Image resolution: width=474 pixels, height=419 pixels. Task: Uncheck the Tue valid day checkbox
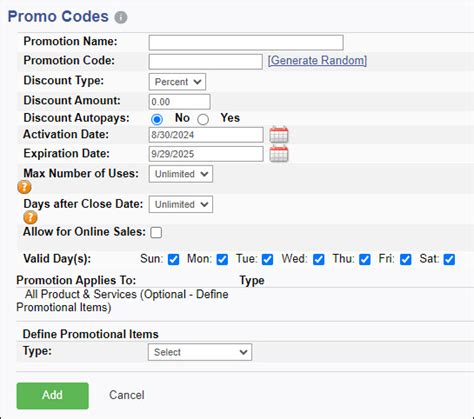267,259
